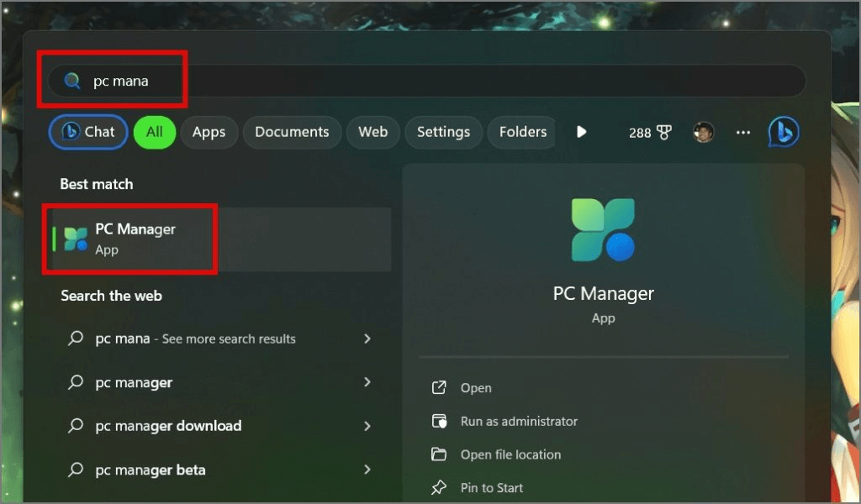This screenshot has height=504, width=861.
Task: Select the Documents filter tab
Action: coord(292,132)
